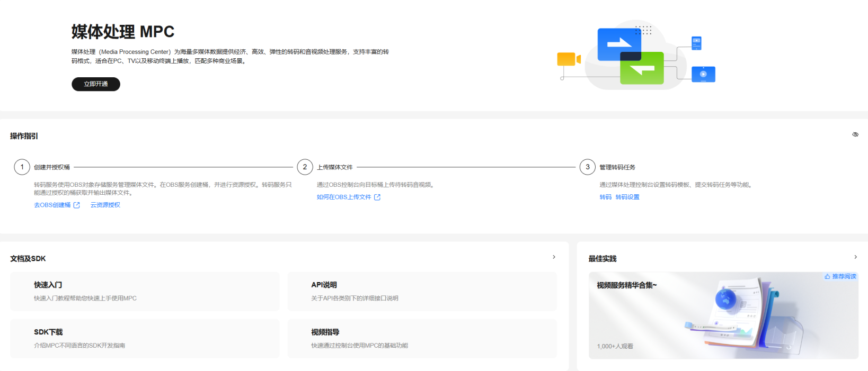868x371 pixels.
Task: Click the 立即开通 button
Action: 96,84
